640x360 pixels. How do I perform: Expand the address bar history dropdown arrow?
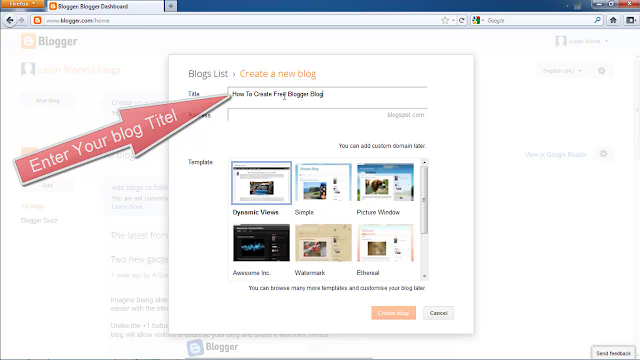click(453, 20)
